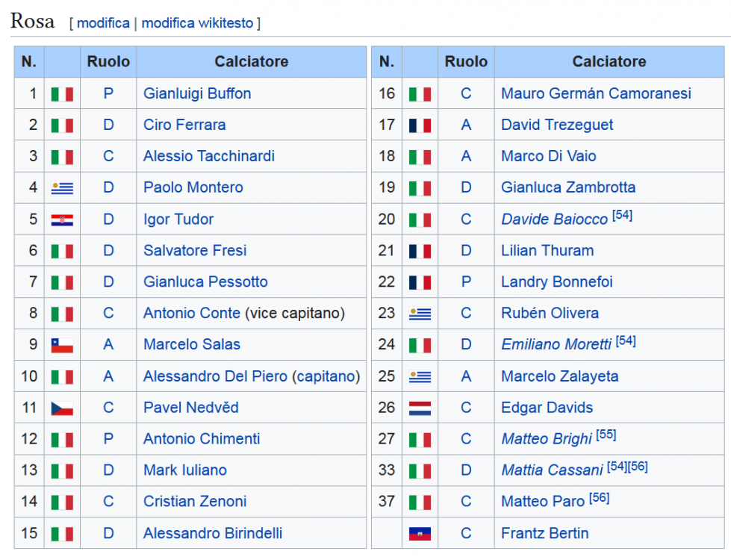The width and height of the screenshot is (731, 560).
Task: Click the Haiti flag beside Frantz Bertin
Action: 420,533
